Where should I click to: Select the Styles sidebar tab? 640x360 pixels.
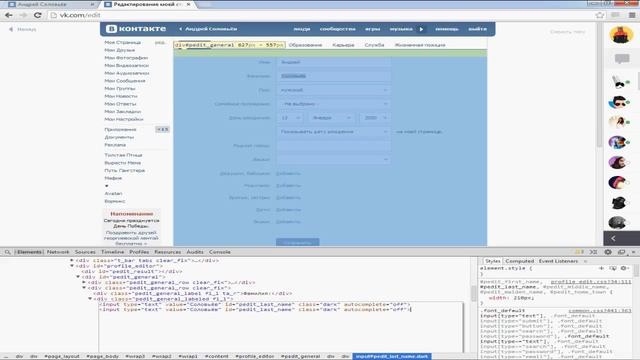point(492,261)
